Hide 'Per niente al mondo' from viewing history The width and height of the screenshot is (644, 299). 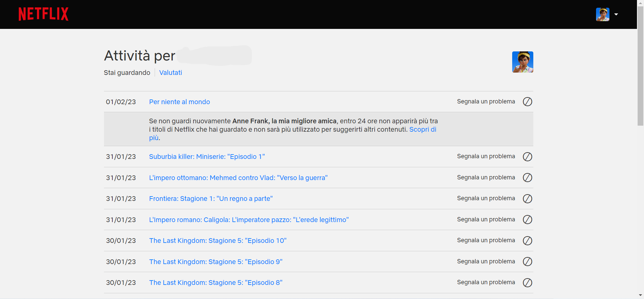(527, 101)
